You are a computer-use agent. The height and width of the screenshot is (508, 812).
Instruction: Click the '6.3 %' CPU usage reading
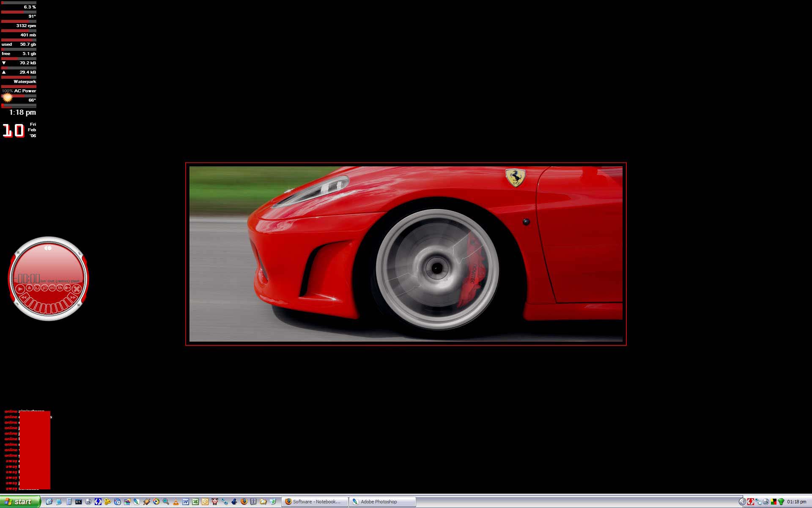(x=30, y=7)
